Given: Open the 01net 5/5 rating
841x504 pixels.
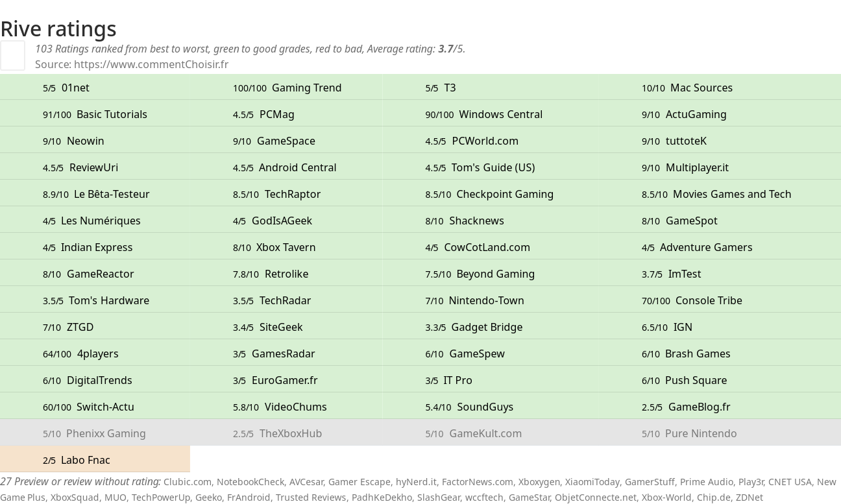Looking at the screenshot, I should click(x=66, y=88).
